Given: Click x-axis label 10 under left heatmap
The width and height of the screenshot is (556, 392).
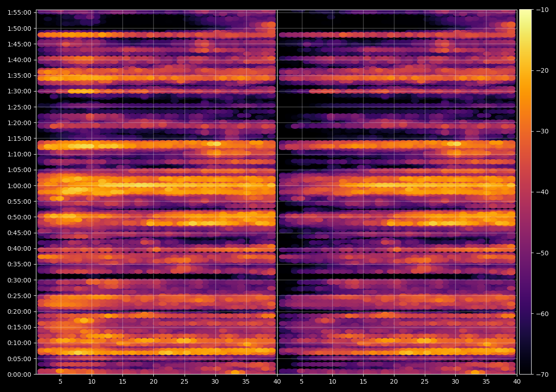Looking at the screenshot, I should (92, 382).
